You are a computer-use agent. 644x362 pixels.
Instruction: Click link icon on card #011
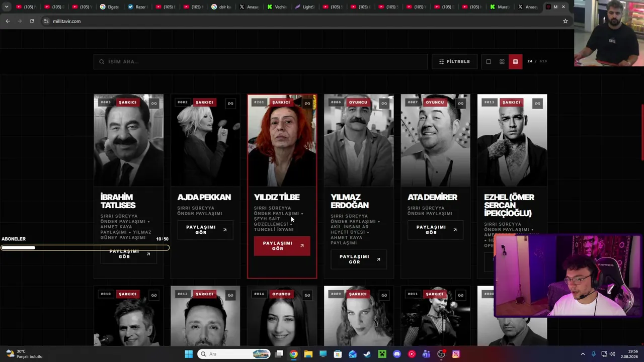pos(460,295)
